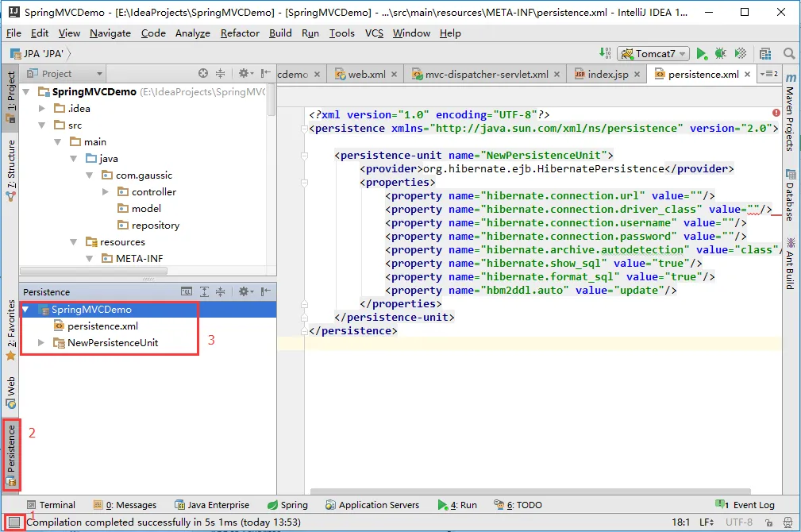This screenshot has width=801, height=532.
Task: Select the model package
Action: tap(146, 209)
